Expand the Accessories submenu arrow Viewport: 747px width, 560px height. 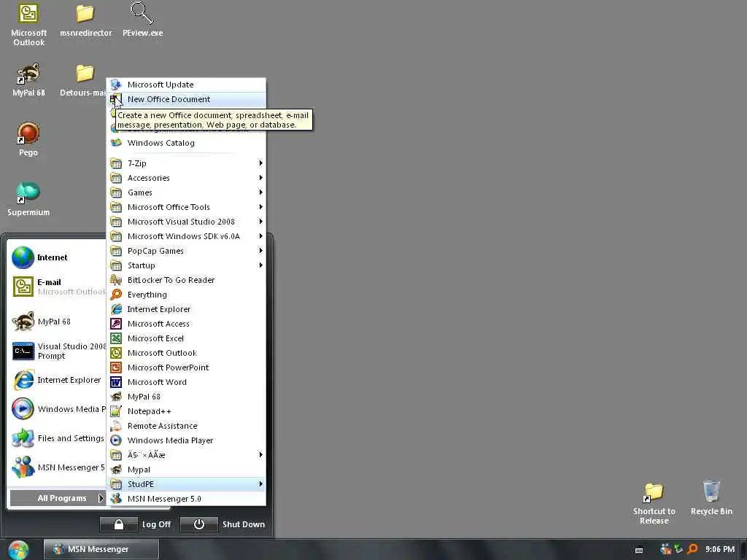(x=260, y=178)
